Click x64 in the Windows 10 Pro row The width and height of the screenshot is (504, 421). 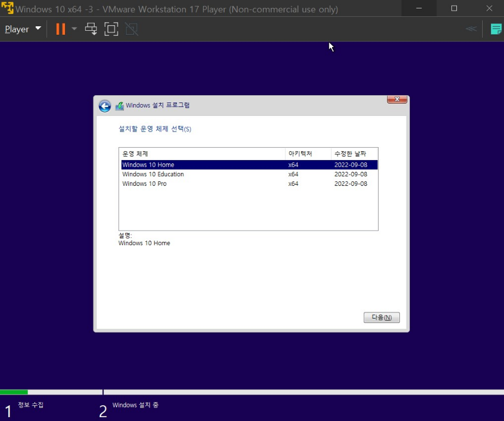(293, 184)
